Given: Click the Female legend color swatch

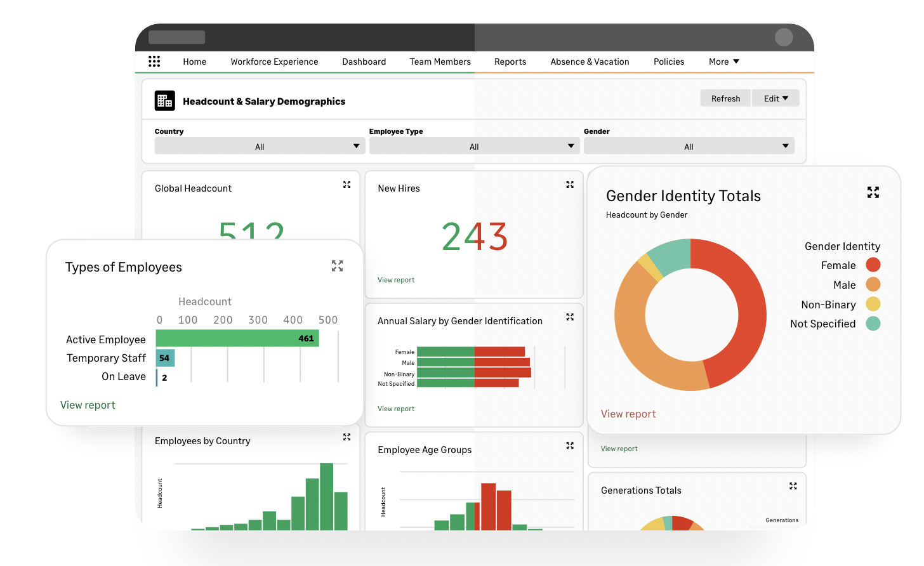Looking at the screenshot, I should [873, 265].
